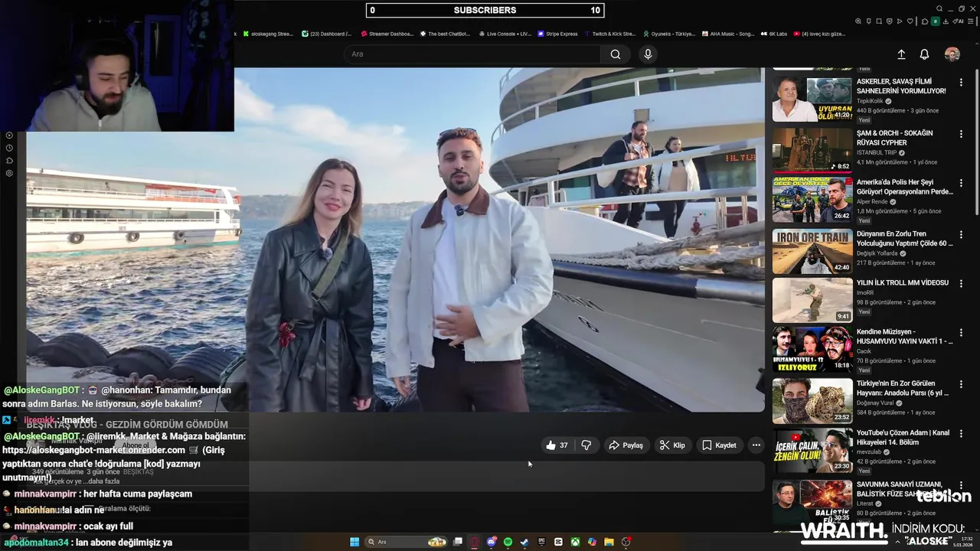Click the YouTube search magnifier button
The height and width of the screenshot is (551, 980).
(616, 54)
